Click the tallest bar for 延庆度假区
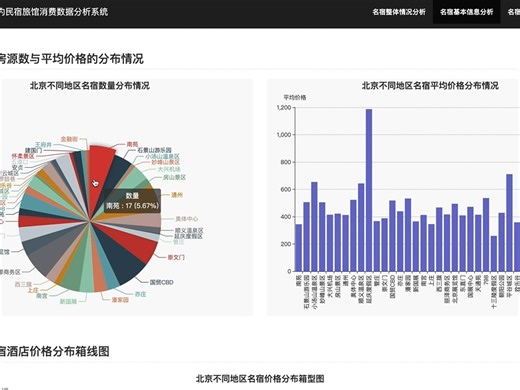The width and height of the screenshot is (520, 390). 369,190
